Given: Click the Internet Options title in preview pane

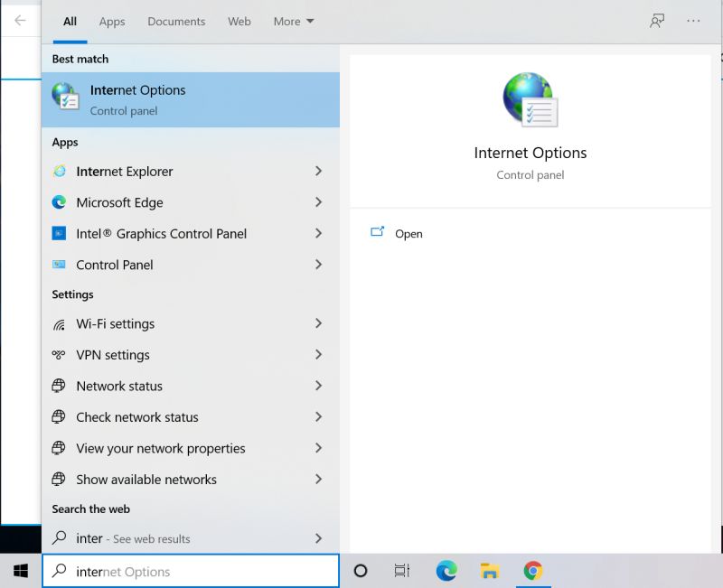Looking at the screenshot, I should [x=531, y=153].
